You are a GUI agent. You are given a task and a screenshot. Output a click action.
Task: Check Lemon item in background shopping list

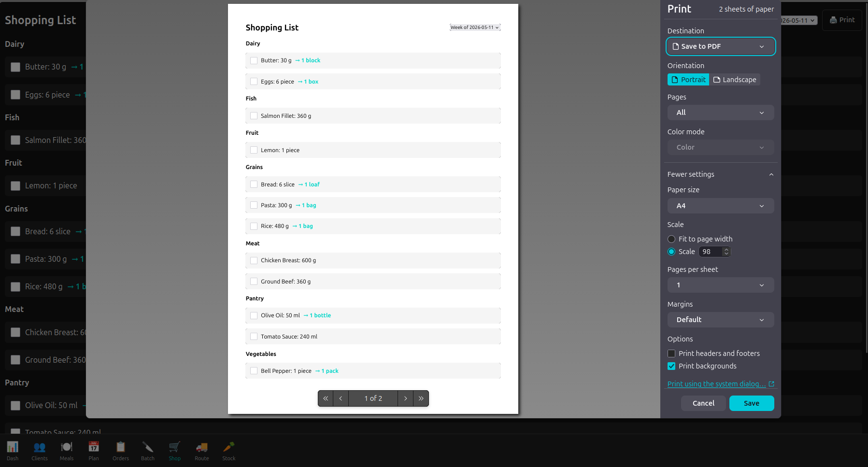15,186
